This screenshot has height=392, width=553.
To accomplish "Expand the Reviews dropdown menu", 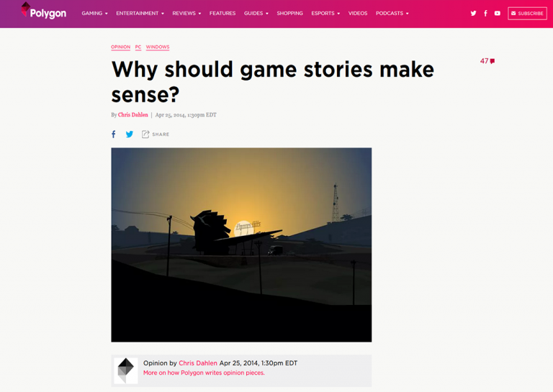I will (186, 14).
